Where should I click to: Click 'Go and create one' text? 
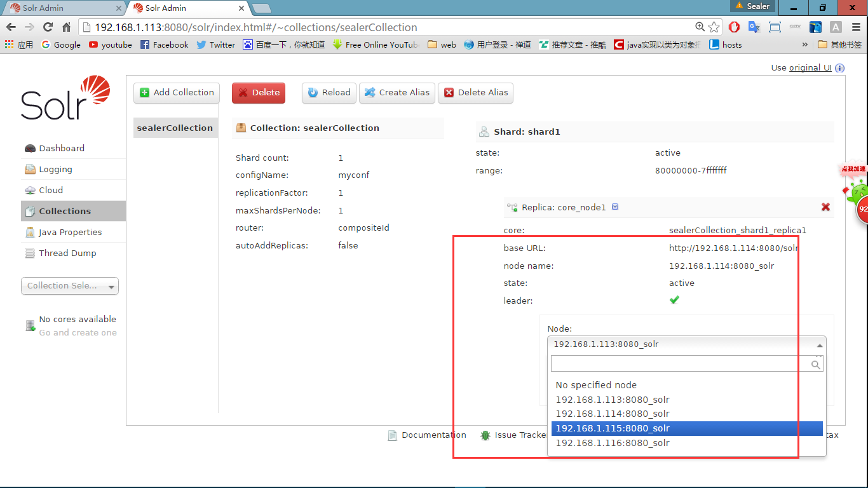point(78,333)
